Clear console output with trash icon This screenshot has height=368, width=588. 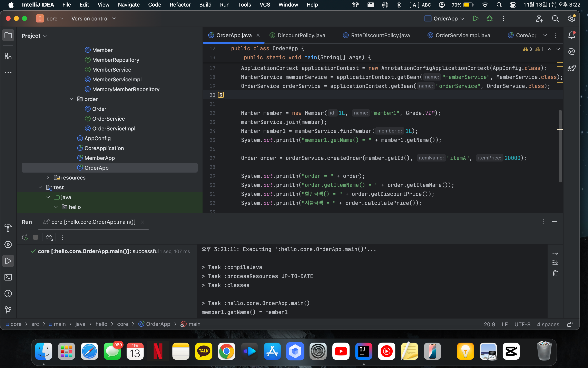pyautogui.click(x=555, y=273)
